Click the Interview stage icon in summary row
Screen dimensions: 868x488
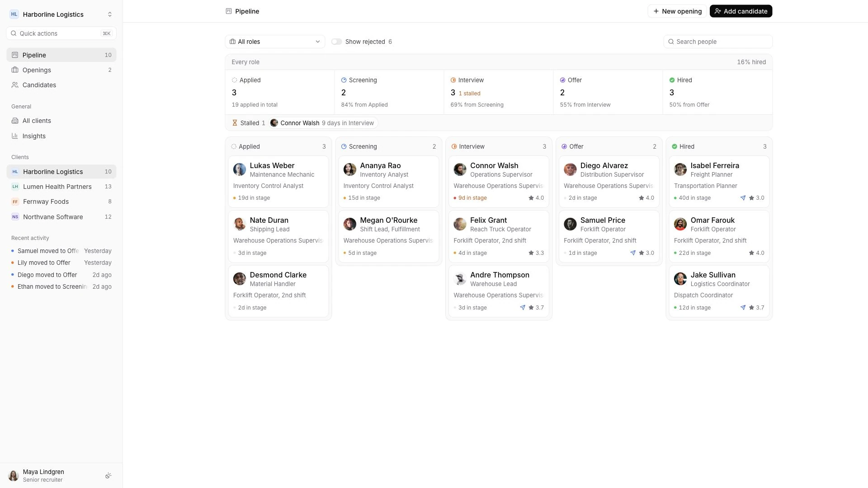[453, 80]
